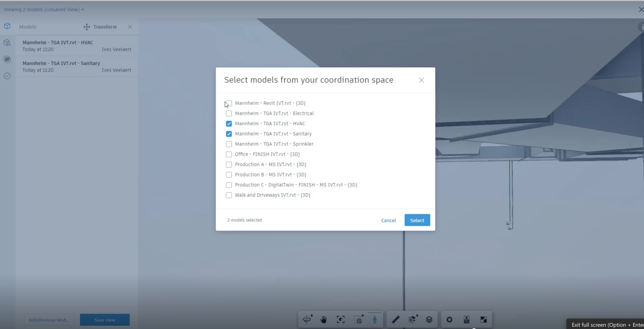The image size is (644, 329).
Task: Check Mannheim - Revit IVT.rvt - {3D}
Action: click(x=229, y=103)
